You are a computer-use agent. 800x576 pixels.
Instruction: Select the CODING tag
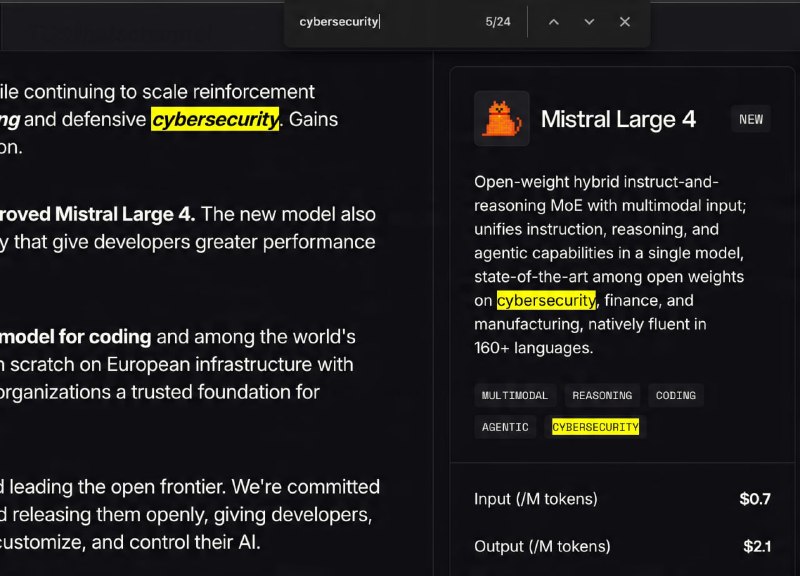[x=676, y=395]
